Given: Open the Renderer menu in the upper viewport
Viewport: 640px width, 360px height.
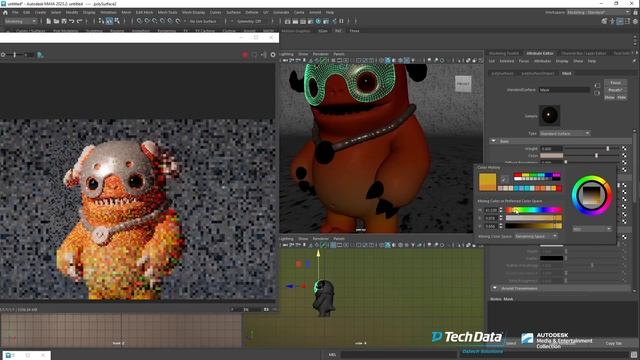Looking at the screenshot, I should pyautogui.click(x=320, y=54).
